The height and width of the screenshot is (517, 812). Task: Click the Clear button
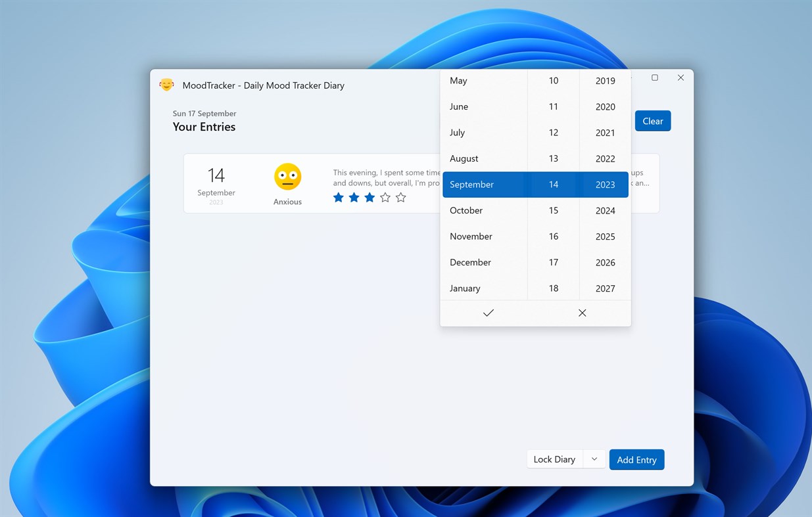pyautogui.click(x=652, y=121)
